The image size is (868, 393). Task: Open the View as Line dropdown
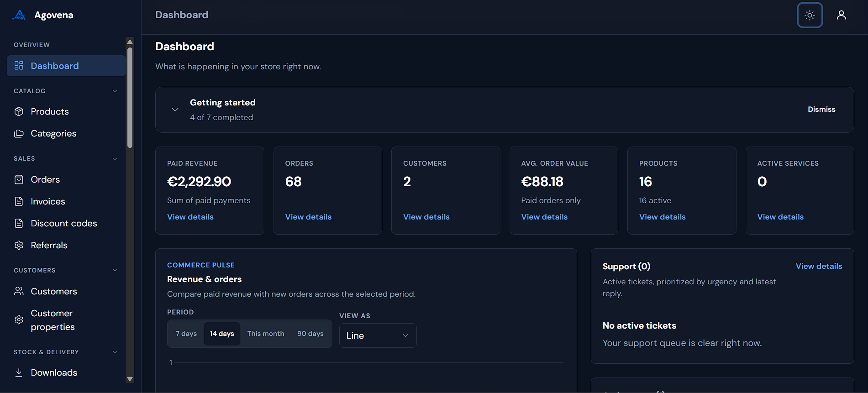click(378, 335)
